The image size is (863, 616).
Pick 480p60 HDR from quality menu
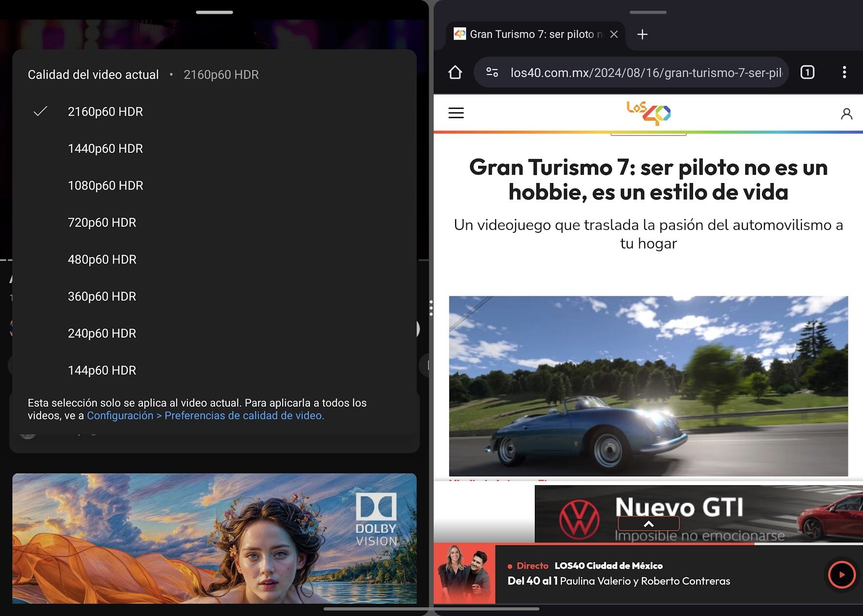click(x=102, y=260)
